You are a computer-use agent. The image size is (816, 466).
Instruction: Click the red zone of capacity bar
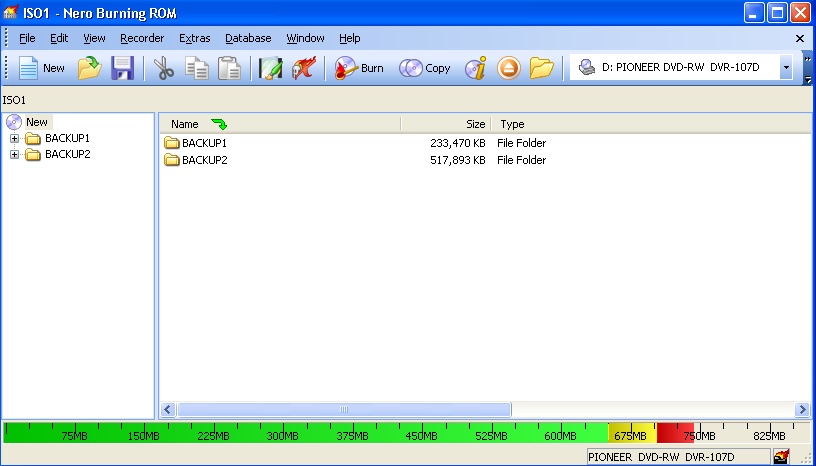tap(675, 433)
